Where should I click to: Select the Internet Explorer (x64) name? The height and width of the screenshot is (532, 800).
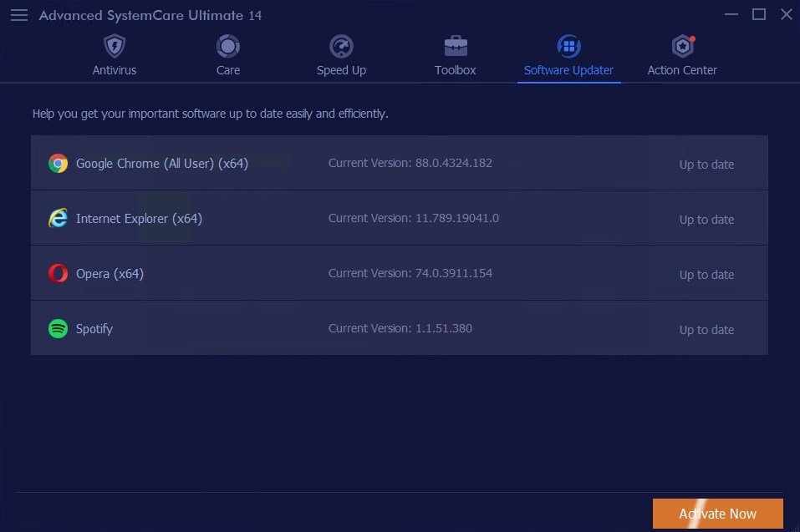click(x=140, y=219)
